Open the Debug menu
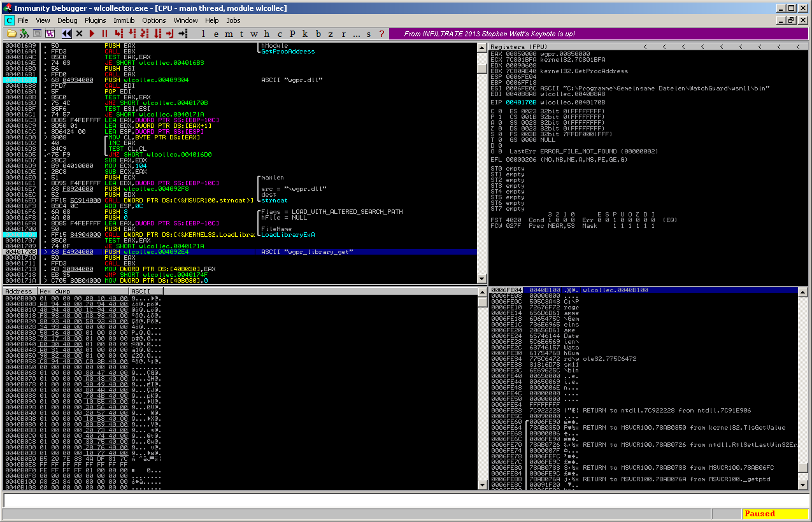This screenshot has height=522, width=812. tap(67, 20)
